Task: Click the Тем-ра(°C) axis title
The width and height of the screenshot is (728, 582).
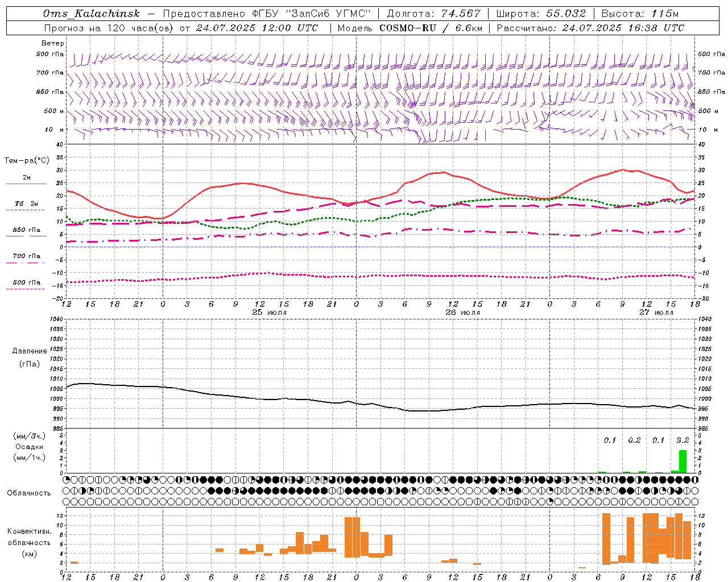Action: pyautogui.click(x=27, y=161)
